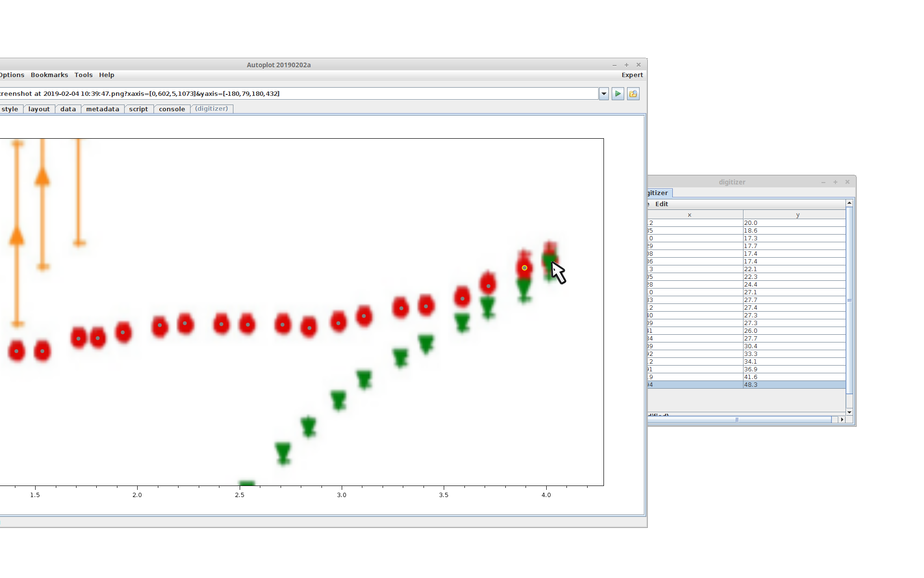Switch to the script tab
The width and height of the screenshot is (924, 578).
tap(138, 109)
